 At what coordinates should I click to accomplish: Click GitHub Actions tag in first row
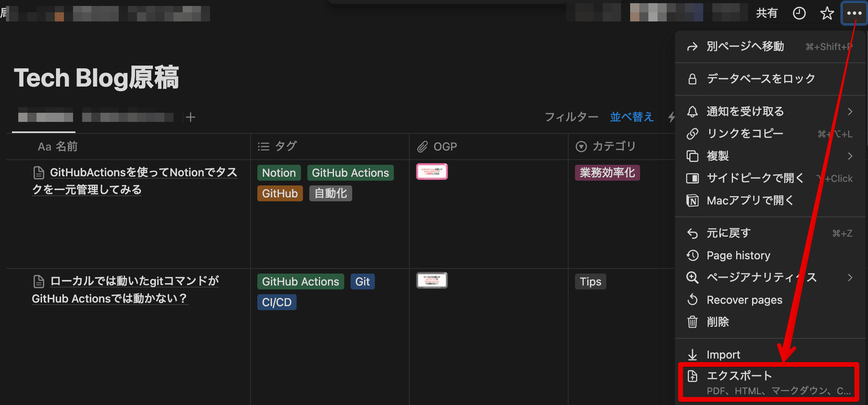[351, 173]
